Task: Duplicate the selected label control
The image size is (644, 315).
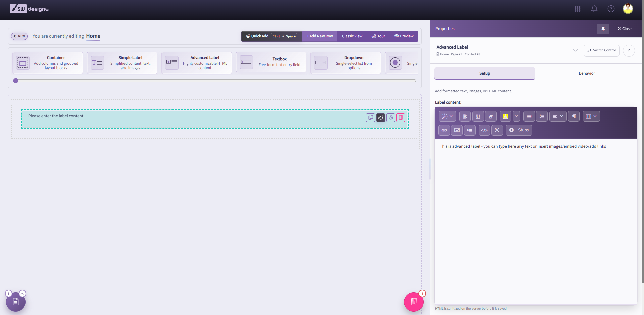Action: pos(370,118)
